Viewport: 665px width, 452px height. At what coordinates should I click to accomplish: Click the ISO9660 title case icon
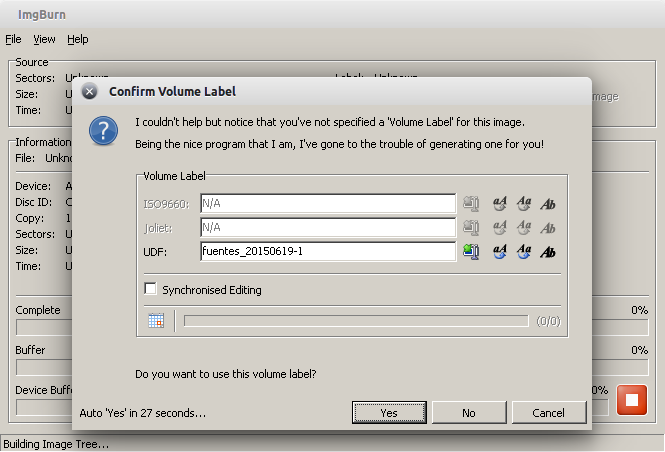point(524,204)
